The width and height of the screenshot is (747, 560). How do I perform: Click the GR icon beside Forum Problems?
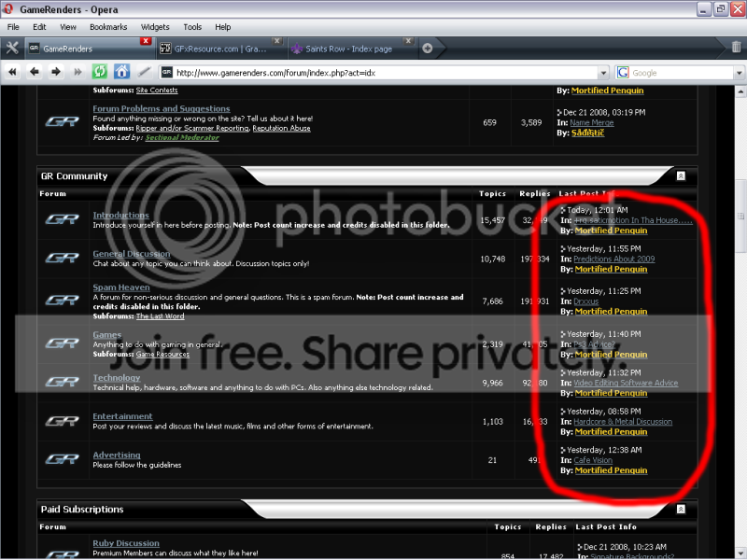pyautogui.click(x=63, y=121)
